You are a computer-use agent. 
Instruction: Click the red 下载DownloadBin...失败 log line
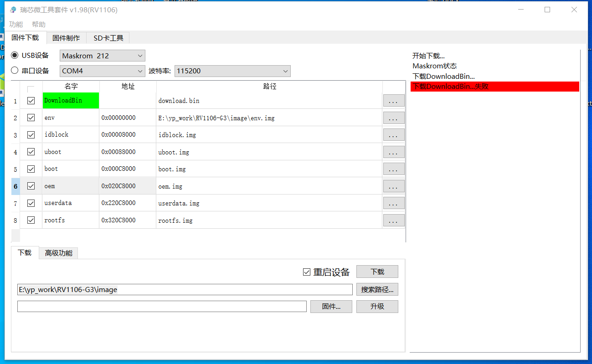494,87
